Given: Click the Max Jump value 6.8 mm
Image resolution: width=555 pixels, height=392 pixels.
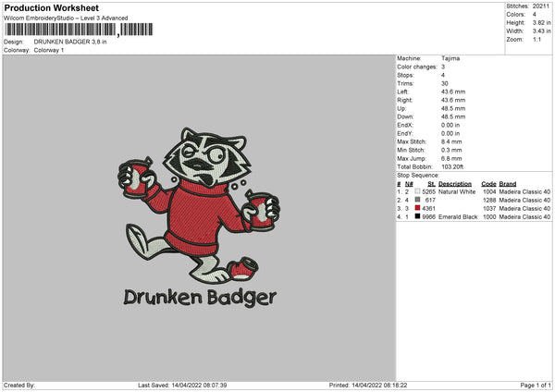Looking at the screenshot, I should (x=451, y=158).
